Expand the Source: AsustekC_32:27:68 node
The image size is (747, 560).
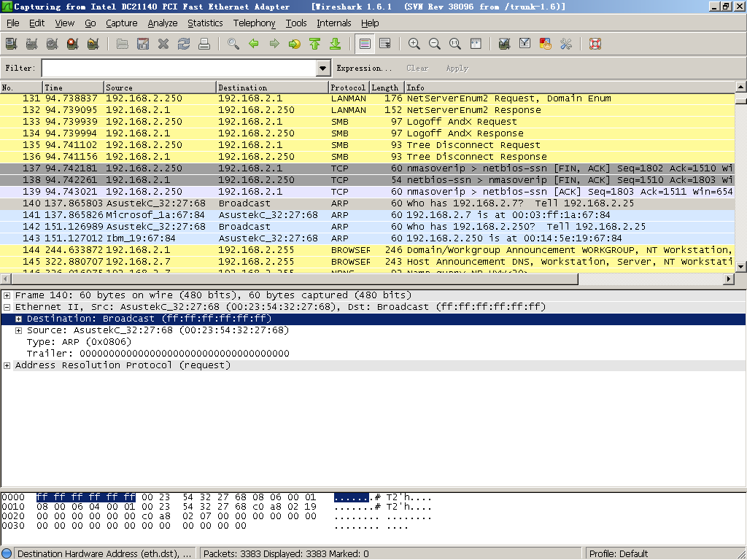(x=18, y=330)
